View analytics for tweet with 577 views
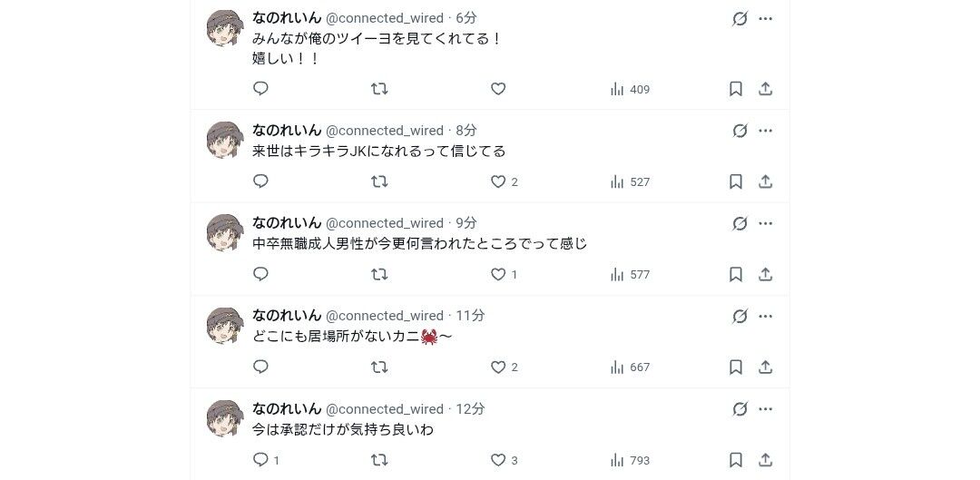 tap(630, 274)
